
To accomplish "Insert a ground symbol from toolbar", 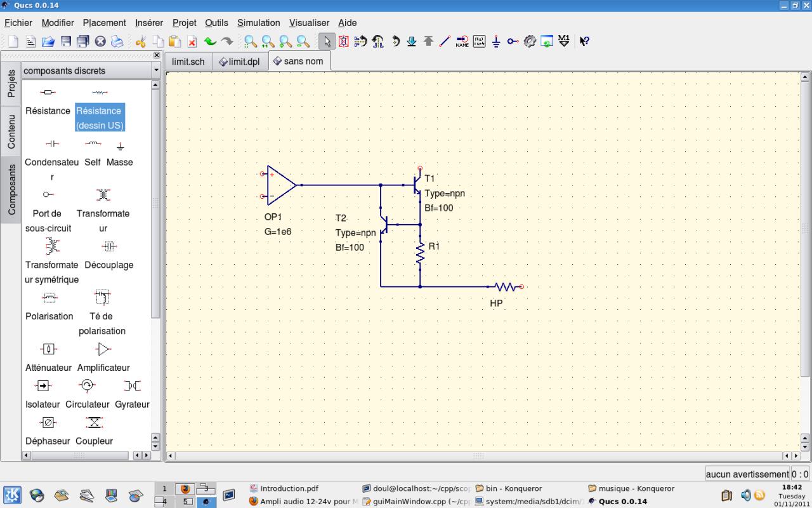I will pos(496,41).
